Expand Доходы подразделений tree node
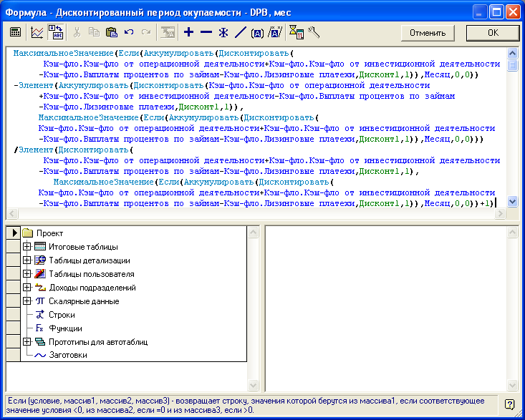525x420 pixels. [27, 288]
